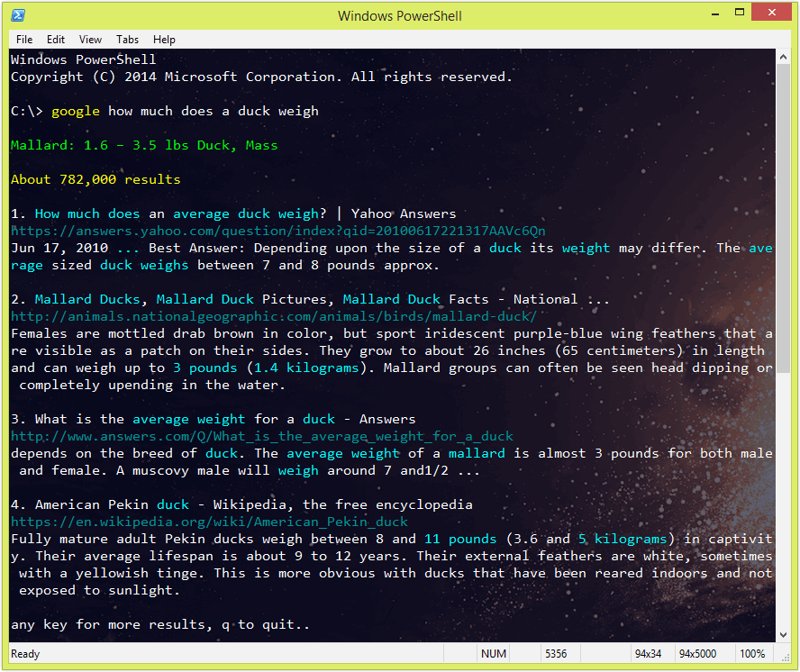
Task: Open the Edit menu
Action: (x=56, y=40)
